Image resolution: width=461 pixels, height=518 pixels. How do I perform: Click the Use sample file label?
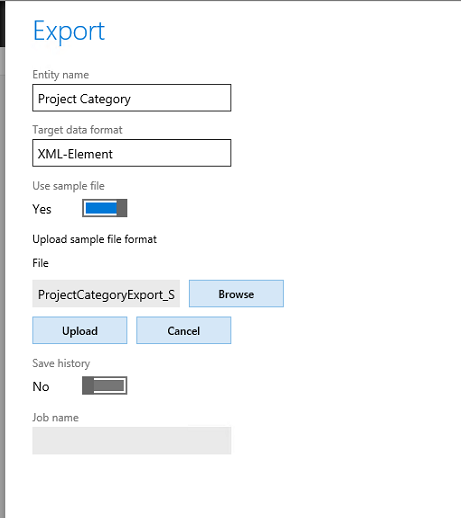click(x=68, y=186)
